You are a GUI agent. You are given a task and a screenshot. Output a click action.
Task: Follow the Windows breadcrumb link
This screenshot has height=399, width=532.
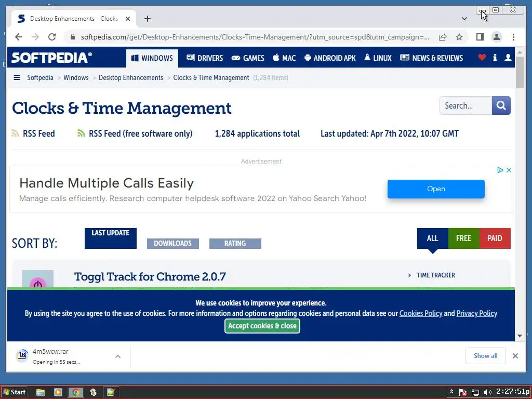coord(76,78)
